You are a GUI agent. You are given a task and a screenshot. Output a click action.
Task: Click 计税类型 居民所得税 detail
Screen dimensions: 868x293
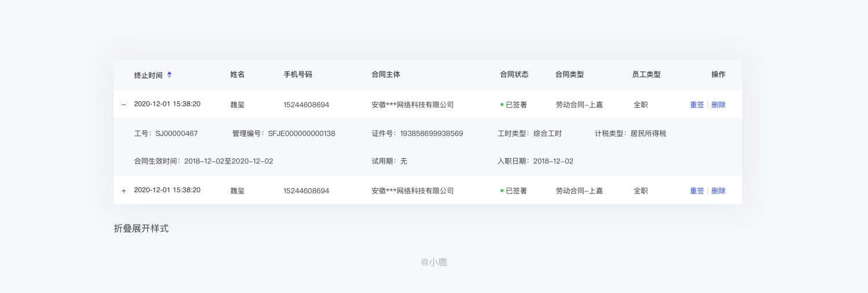click(630, 133)
